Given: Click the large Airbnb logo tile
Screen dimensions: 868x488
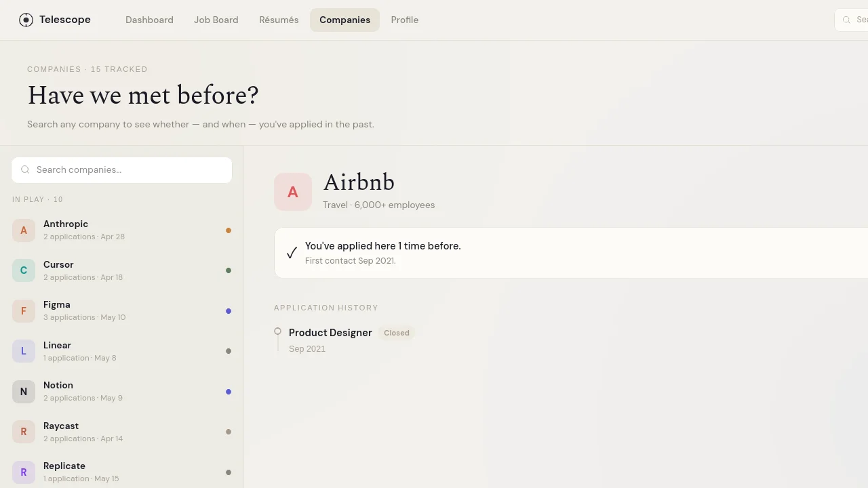Looking at the screenshot, I should 293,192.
